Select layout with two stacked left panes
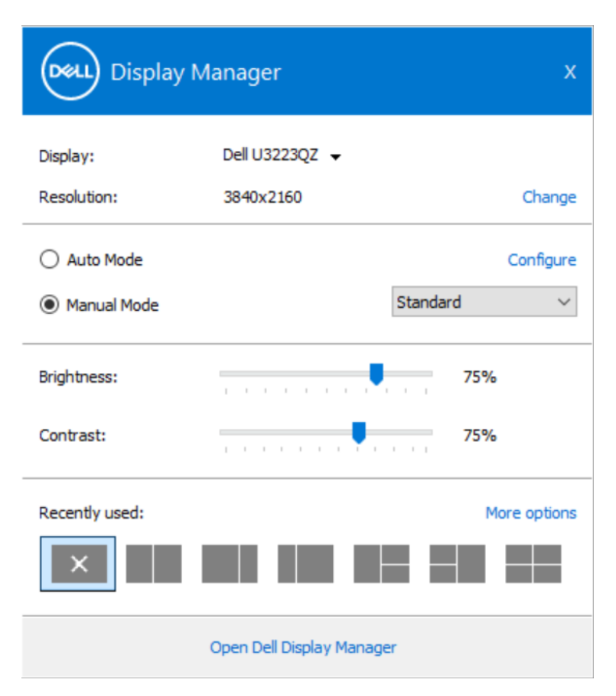The image size is (616, 696). click(x=457, y=564)
